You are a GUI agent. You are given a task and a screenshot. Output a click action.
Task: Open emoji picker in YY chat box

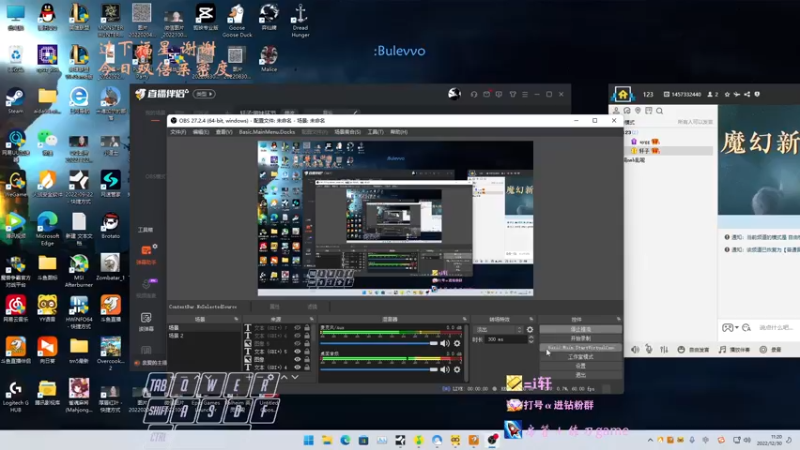(x=746, y=328)
